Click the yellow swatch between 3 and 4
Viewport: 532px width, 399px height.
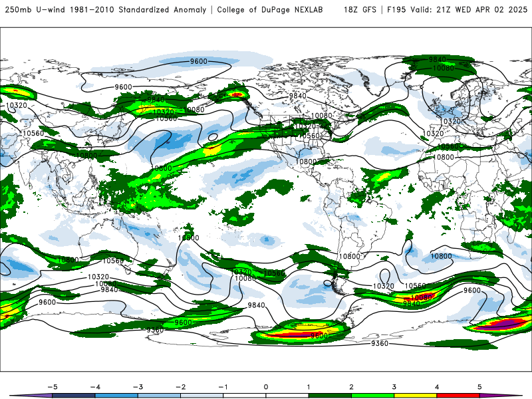415,396
